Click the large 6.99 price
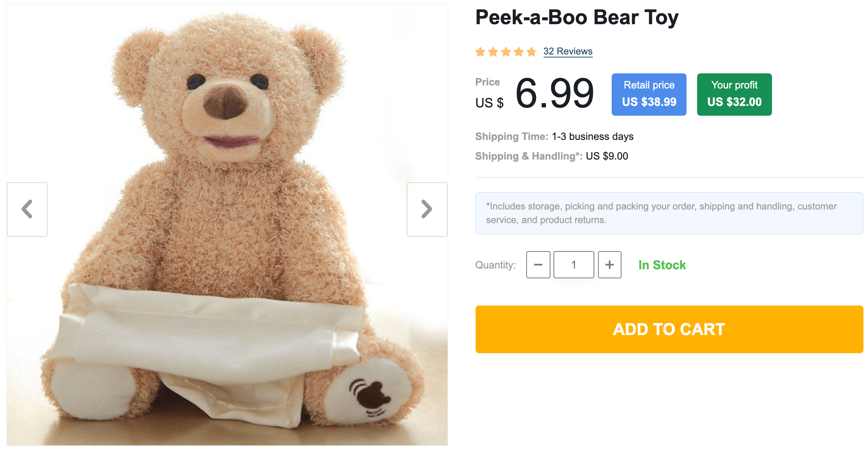This screenshot has height=450, width=868. pos(554,93)
